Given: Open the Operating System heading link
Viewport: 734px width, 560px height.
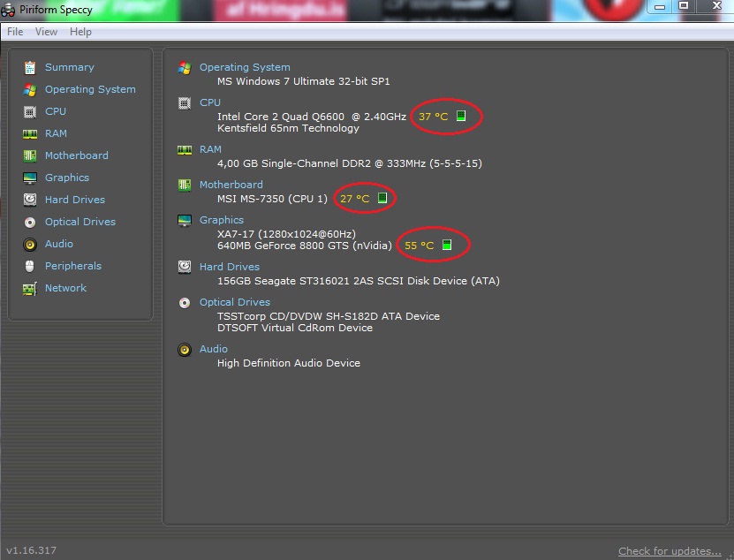Looking at the screenshot, I should (x=245, y=67).
